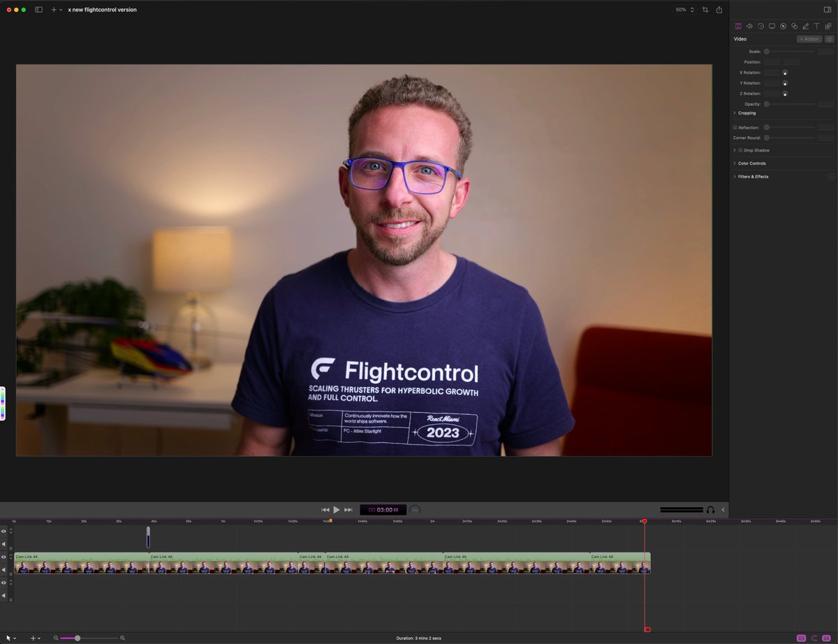
Task: Expand the Filters & Effects section
Action: tap(735, 177)
